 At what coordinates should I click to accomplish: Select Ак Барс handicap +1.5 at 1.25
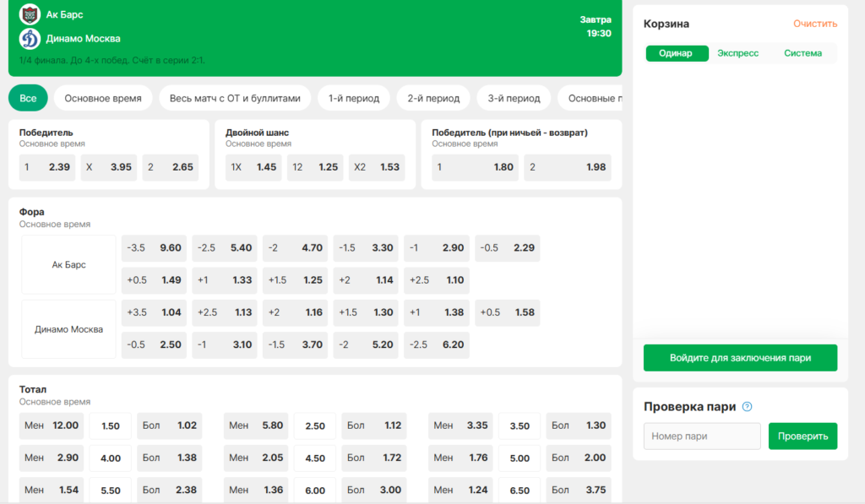[x=295, y=280]
